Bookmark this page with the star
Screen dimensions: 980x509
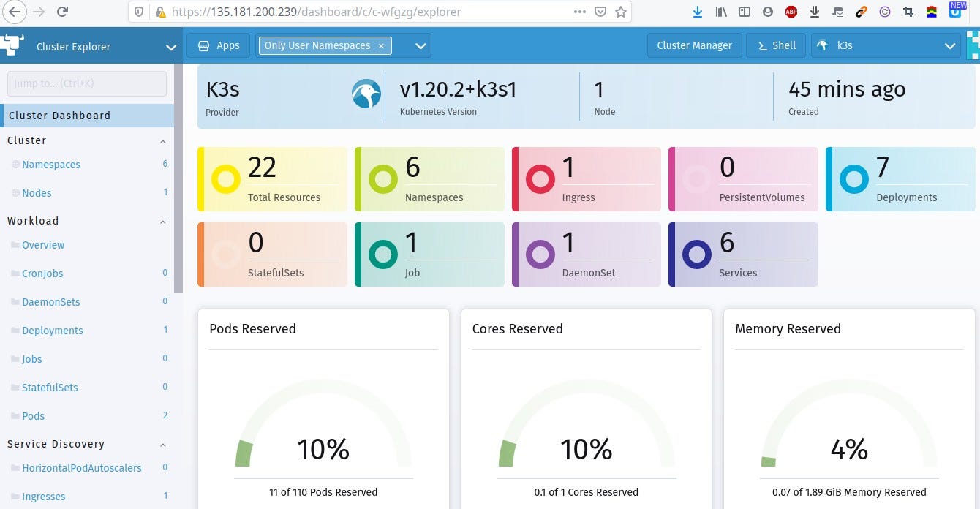pyautogui.click(x=621, y=12)
